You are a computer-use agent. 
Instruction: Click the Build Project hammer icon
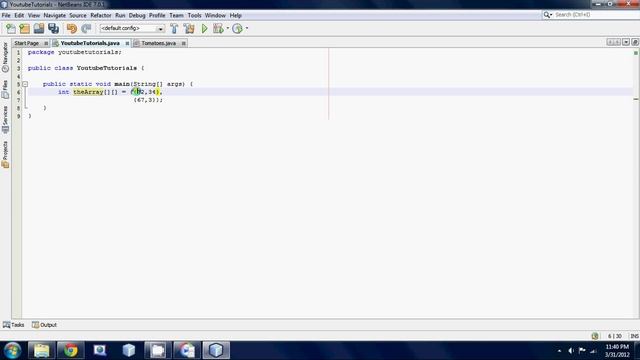tap(174, 29)
